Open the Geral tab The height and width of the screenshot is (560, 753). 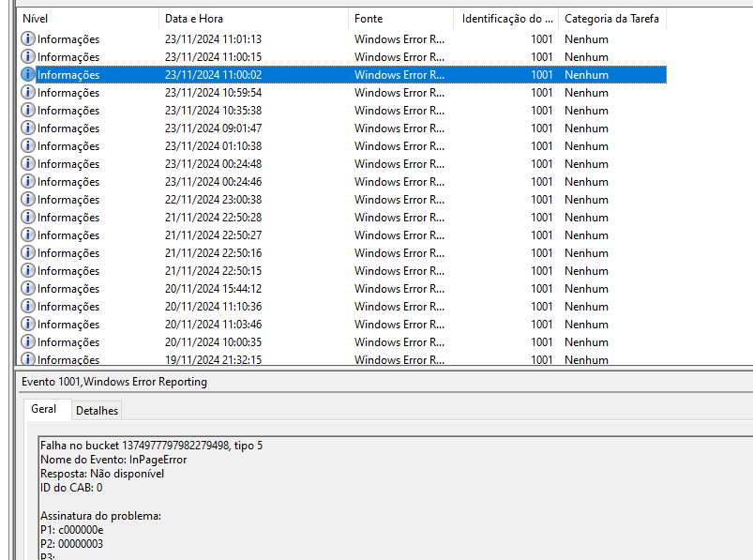pos(44,409)
